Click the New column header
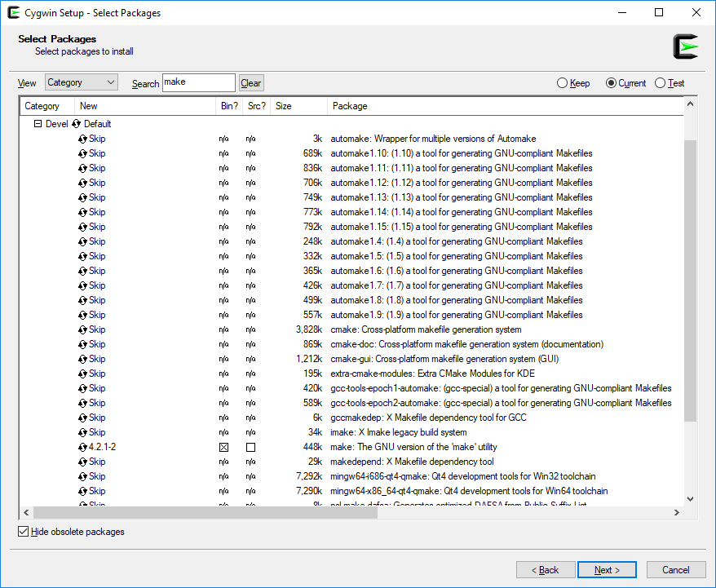 (145, 106)
